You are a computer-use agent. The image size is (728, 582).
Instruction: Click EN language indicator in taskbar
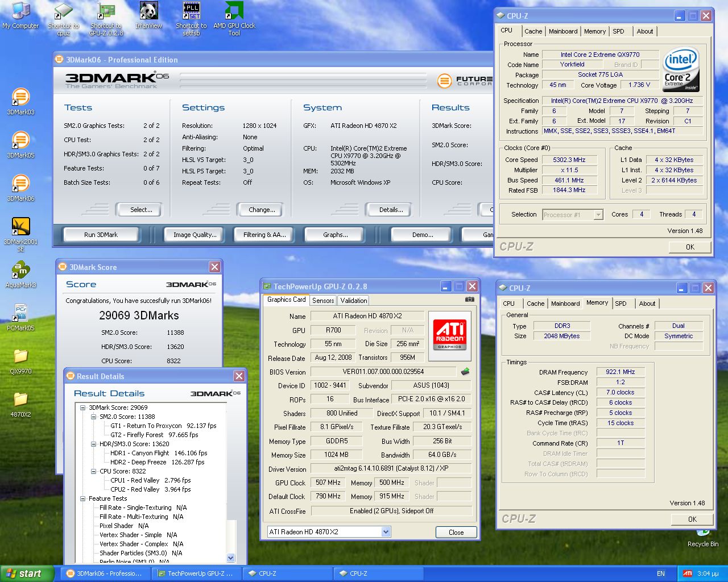coord(661,573)
